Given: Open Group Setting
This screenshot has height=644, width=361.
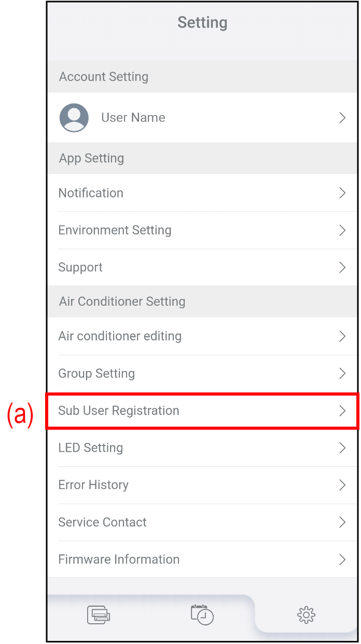Looking at the screenshot, I should 96,374.
